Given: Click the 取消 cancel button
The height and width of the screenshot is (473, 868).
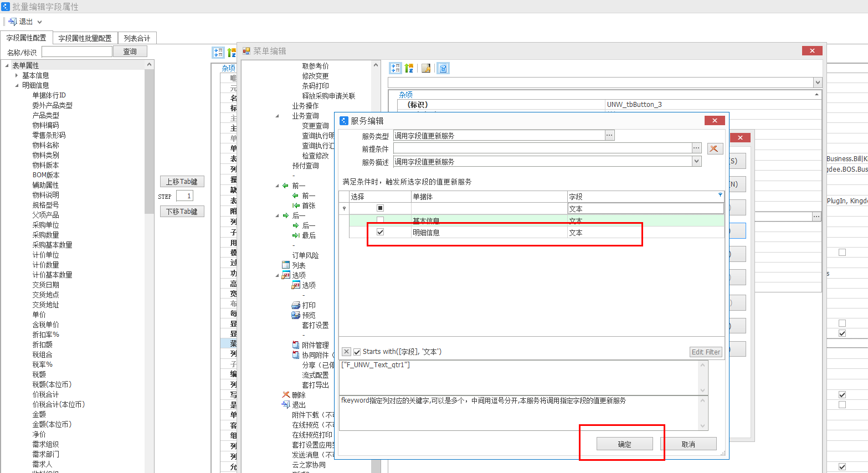Looking at the screenshot, I should [x=689, y=444].
